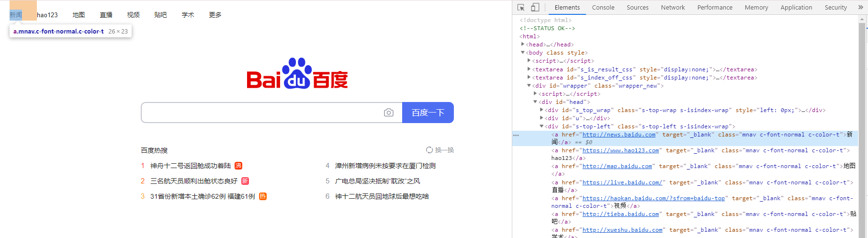Click the refresh icon beside 换一换
Screen dimensions: 868x238
tap(429, 150)
